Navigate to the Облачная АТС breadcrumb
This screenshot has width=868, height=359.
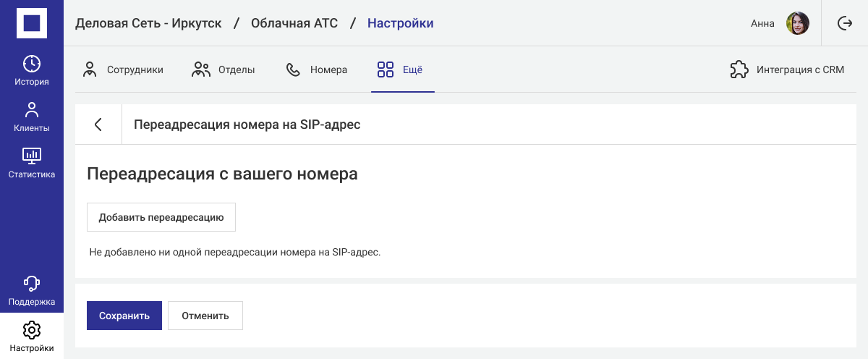tap(294, 23)
